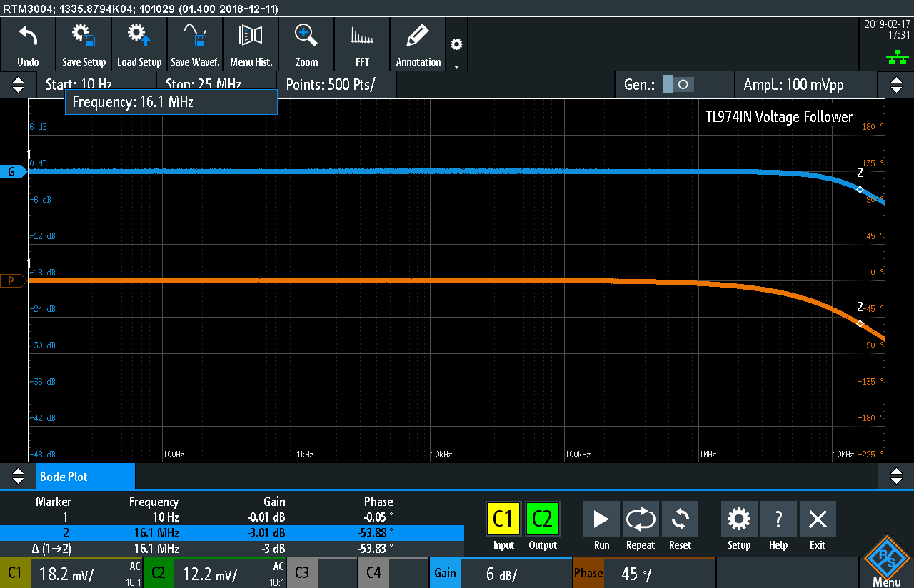
Task: Select the Annotation pencil tool
Action: (x=418, y=44)
